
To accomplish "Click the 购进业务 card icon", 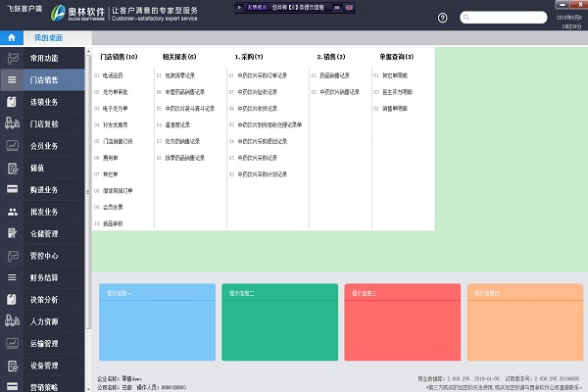I will (x=12, y=189).
